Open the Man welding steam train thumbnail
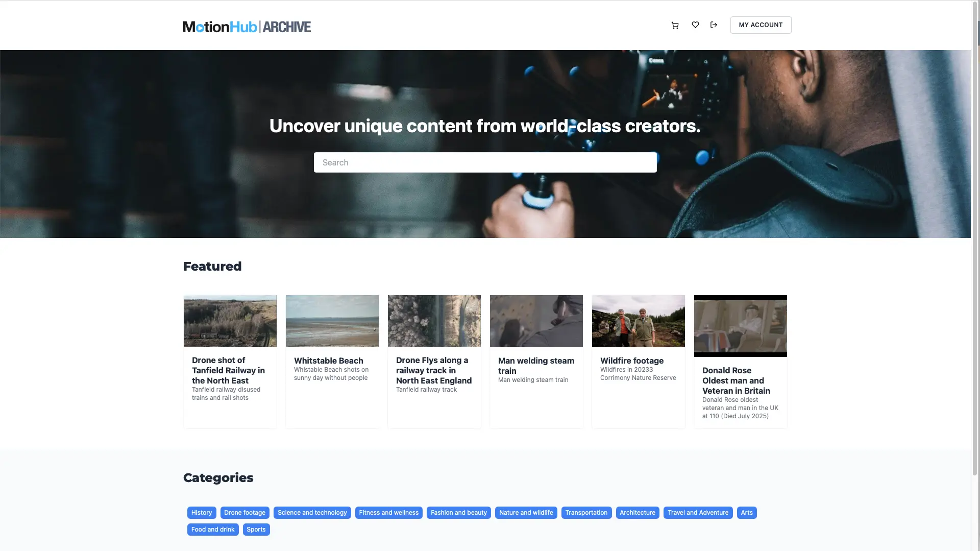Screen dimensions: 980x551 (x=536, y=321)
